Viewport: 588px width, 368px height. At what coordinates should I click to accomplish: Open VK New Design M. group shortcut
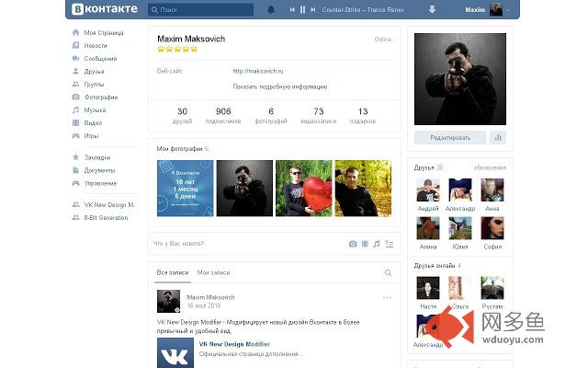pyautogui.click(x=108, y=204)
